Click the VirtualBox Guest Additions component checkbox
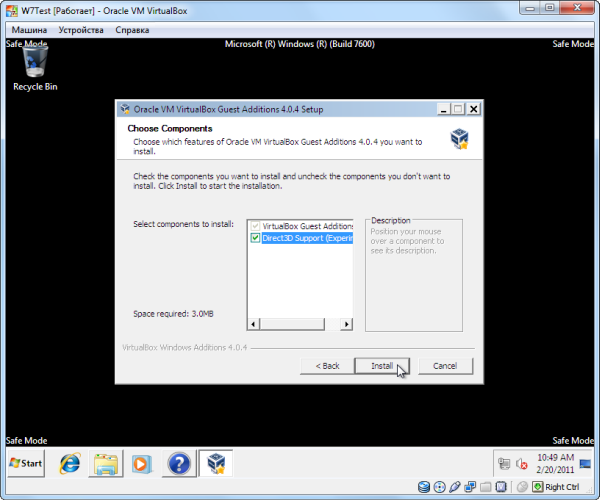The width and height of the screenshot is (600, 500). tap(255, 226)
